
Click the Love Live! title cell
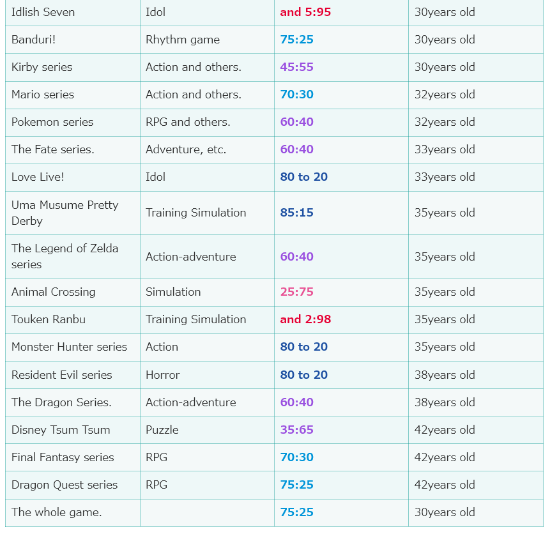[73, 177]
